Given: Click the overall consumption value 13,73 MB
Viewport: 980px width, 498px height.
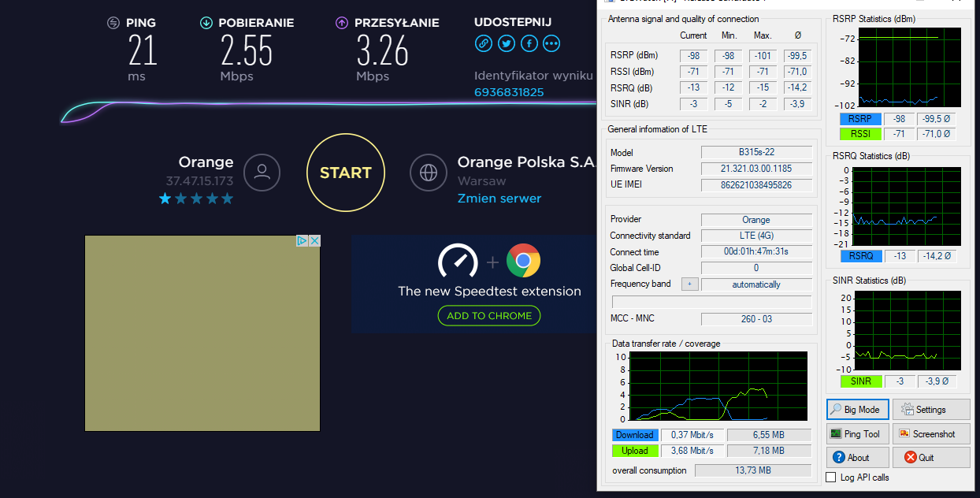Looking at the screenshot, I should point(753,470).
